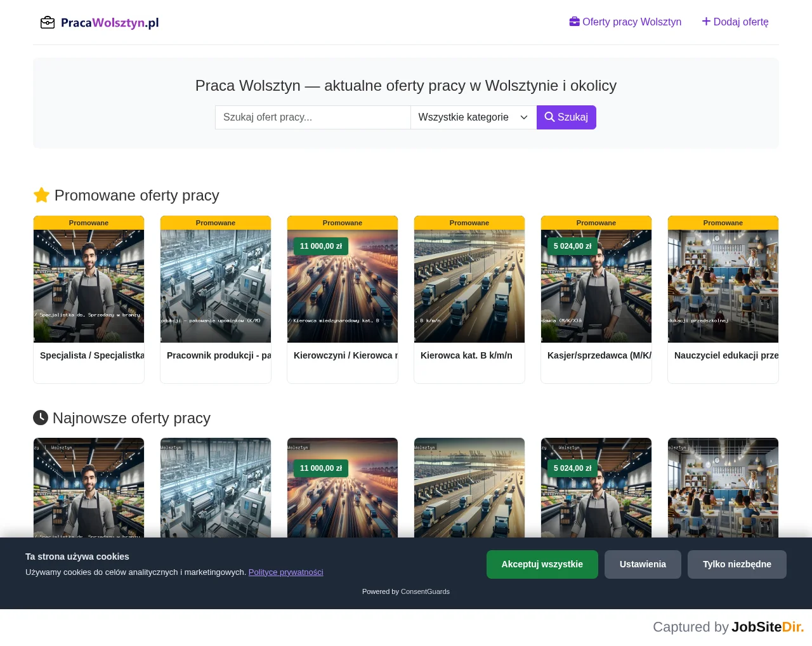Click the Kasjer/sprzedawca (M/K/ title text
Screen dimensions: 812x646
pyautogui.click(x=599, y=355)
